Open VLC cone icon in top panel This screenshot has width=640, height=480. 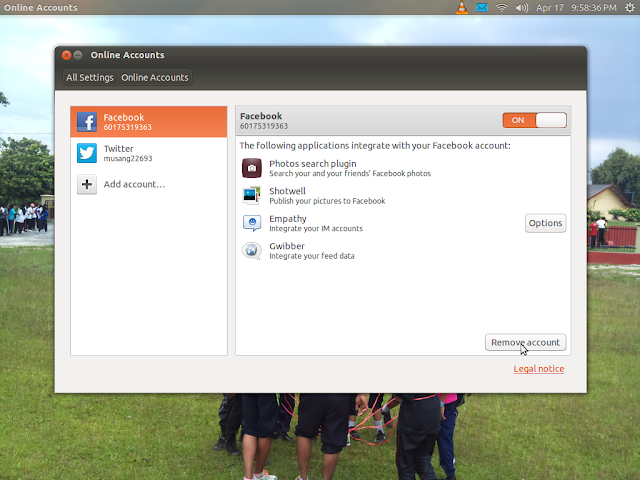462,7
